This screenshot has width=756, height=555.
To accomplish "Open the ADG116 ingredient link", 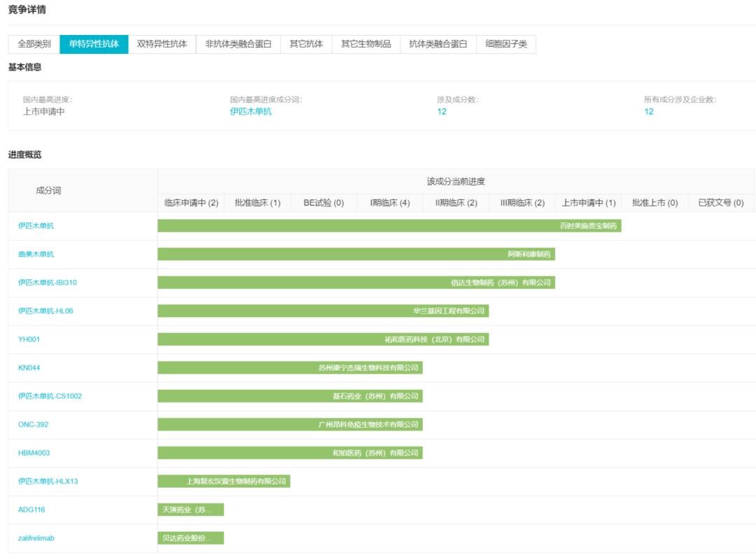I will pyautogui.click(x=31, y=510).
